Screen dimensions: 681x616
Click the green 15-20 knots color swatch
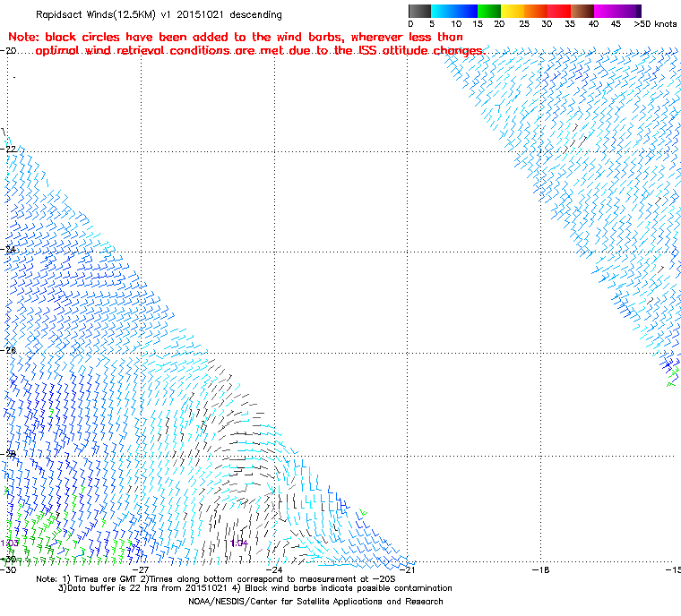[489, 11]
